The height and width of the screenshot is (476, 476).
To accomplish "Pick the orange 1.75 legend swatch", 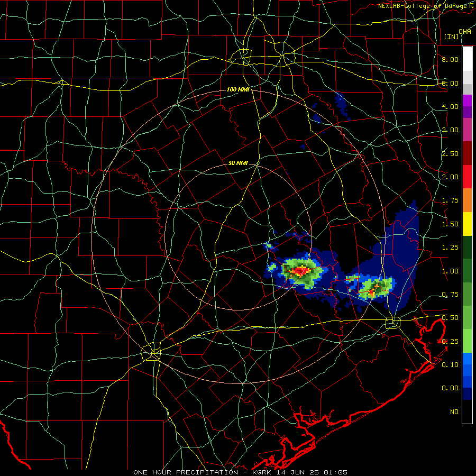I will (x=467, y=200).
